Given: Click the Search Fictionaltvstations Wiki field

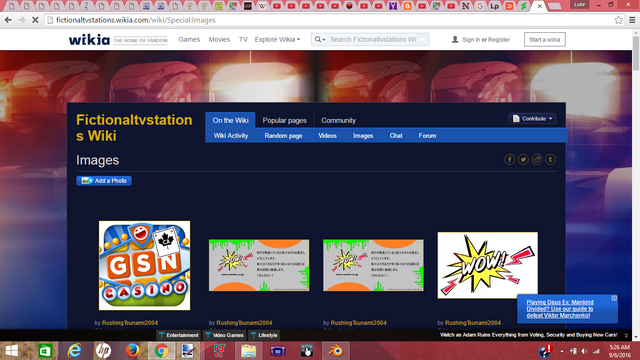Looking at the screenshot, I should coord(373,40).
